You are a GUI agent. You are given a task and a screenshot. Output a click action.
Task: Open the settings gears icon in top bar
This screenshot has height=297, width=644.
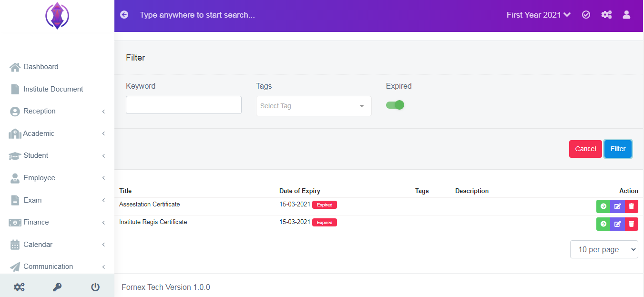(606, 15)
